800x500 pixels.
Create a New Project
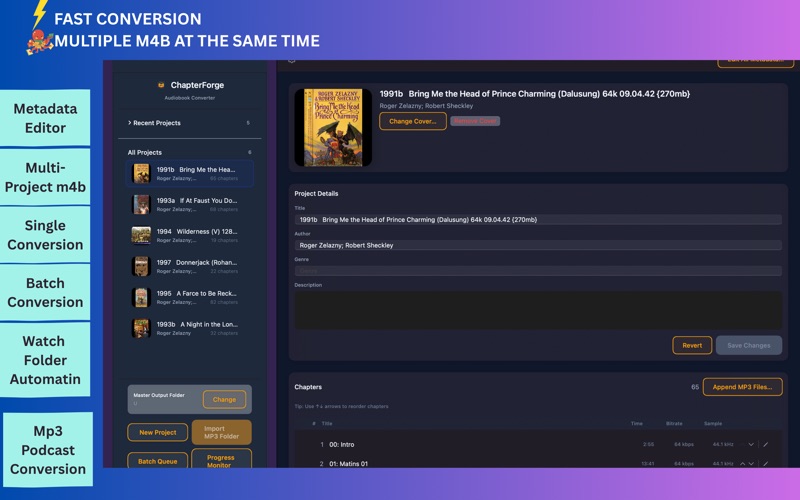coord(158,432)
